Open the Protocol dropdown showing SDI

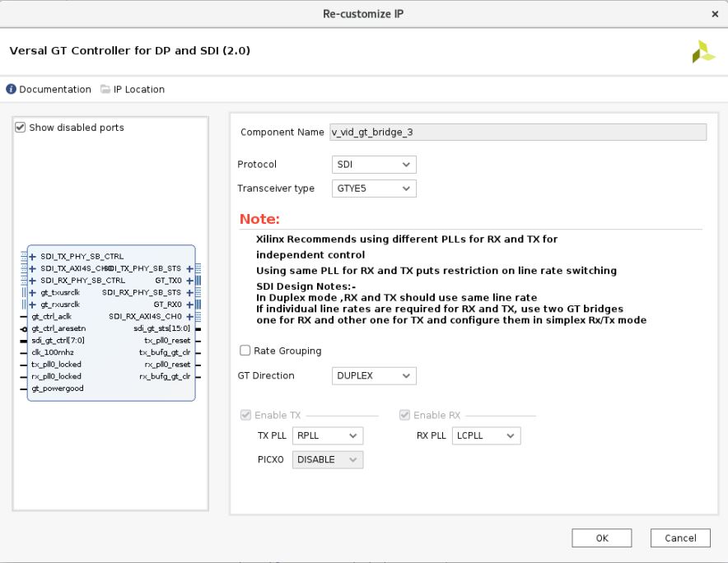(374, 165)
